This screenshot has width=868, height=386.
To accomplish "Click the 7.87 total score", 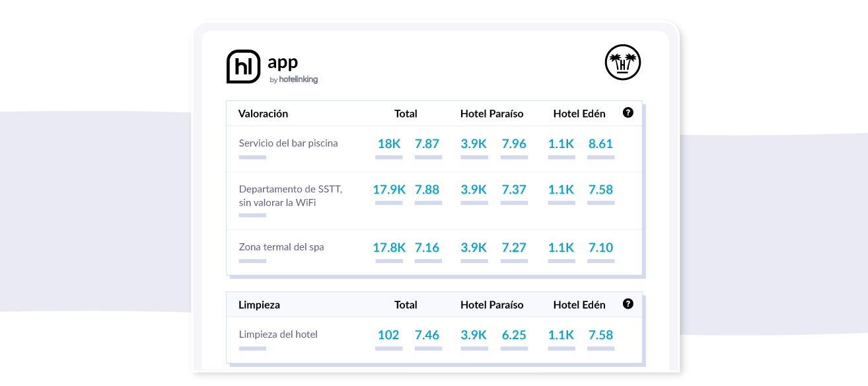I will click(427, 143).
